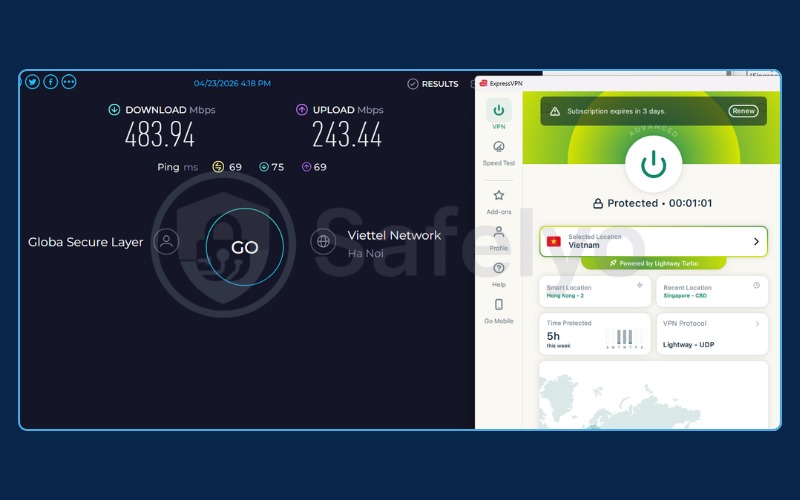Open Selected Location Vietnam chevron
This screenshot has height=500, width=800.
(x=756, y=241)
